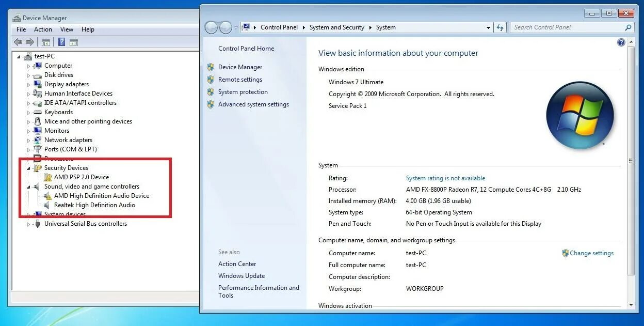644x326 pixels.
Task: Expand the IDE ATA/ATAPI controllers node
Action: pyautogui.click(x=29, y=103)
